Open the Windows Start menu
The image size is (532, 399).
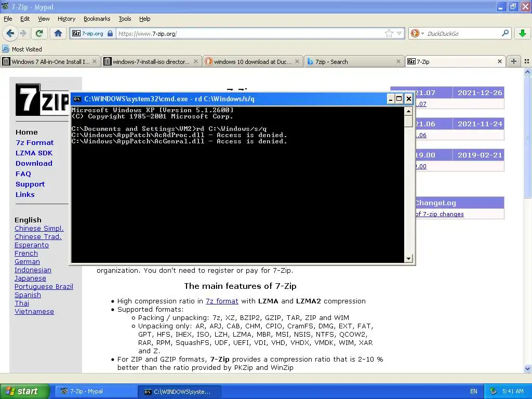pyautogui.click(x=24, y=391)
